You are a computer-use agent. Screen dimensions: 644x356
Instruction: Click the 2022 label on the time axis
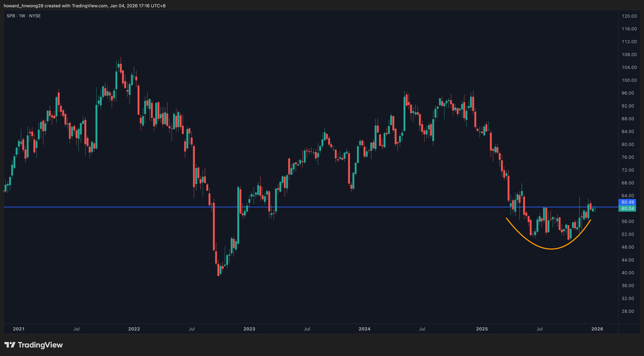[x=134, y=329]
